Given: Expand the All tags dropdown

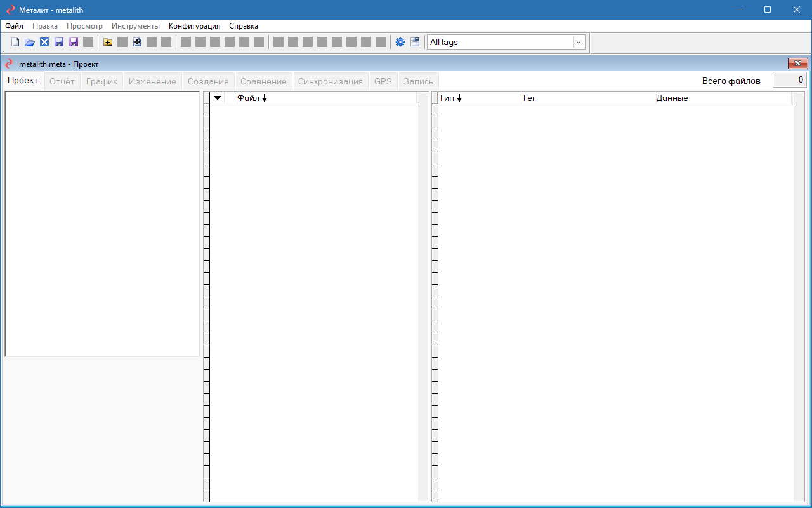Looking at the screenshot, I should point(578,42).
